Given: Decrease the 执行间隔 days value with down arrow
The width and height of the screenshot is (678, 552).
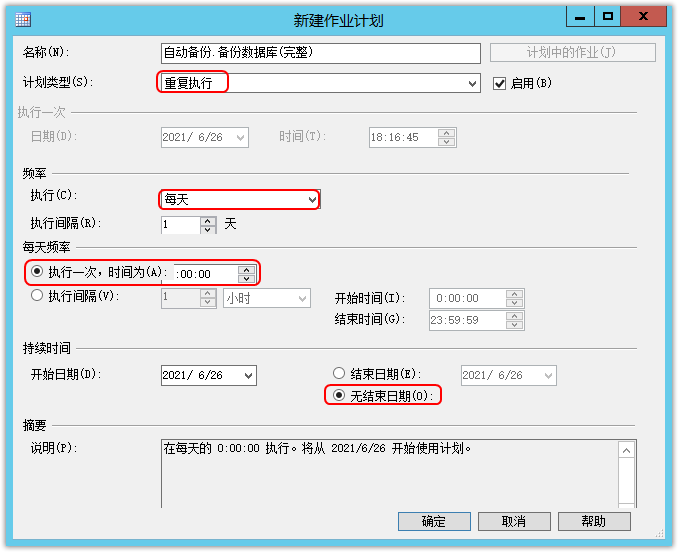Looking at the screenshot, I should tap(208, 229).
